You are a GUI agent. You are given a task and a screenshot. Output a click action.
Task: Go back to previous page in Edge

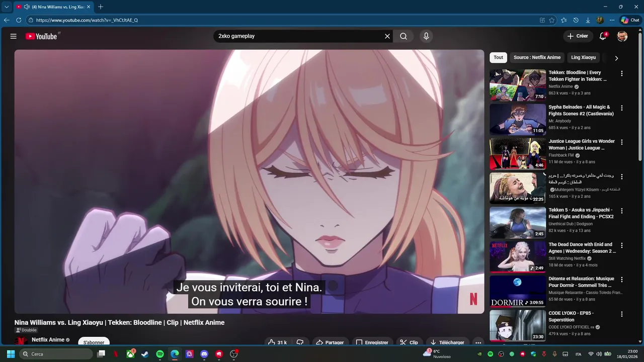point(7,20)
